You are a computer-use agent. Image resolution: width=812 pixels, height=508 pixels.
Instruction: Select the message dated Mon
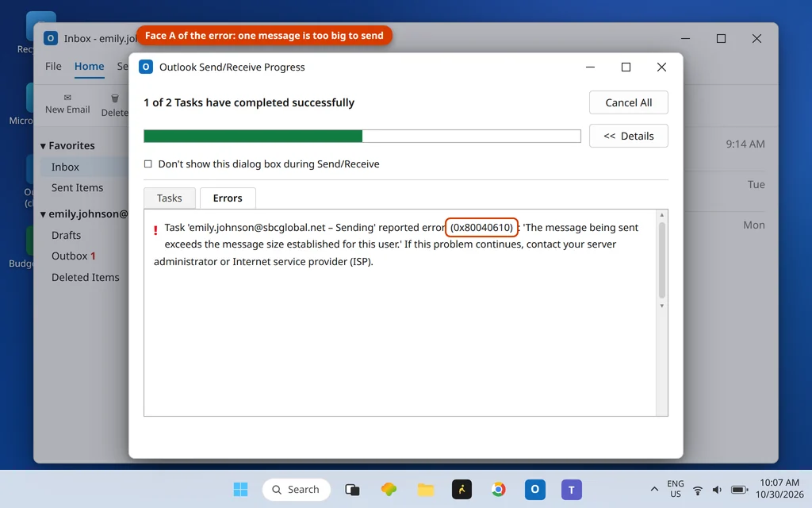[754, 225]
